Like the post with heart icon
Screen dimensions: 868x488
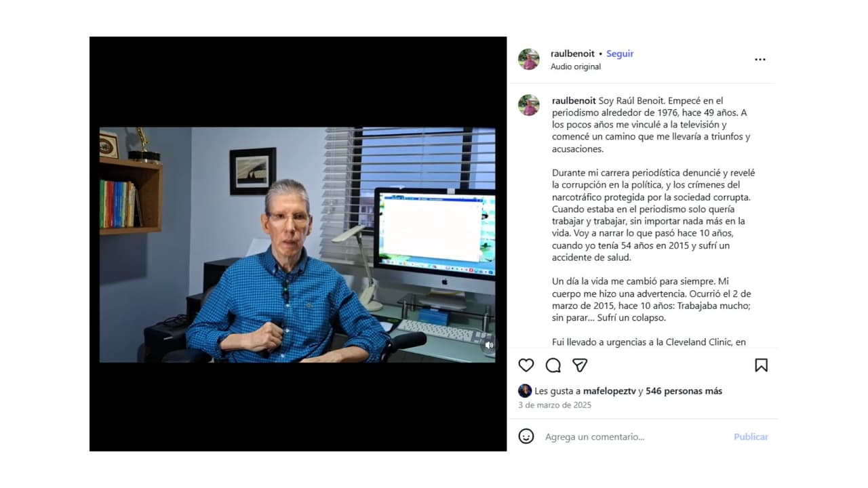(x=526, y=365)
